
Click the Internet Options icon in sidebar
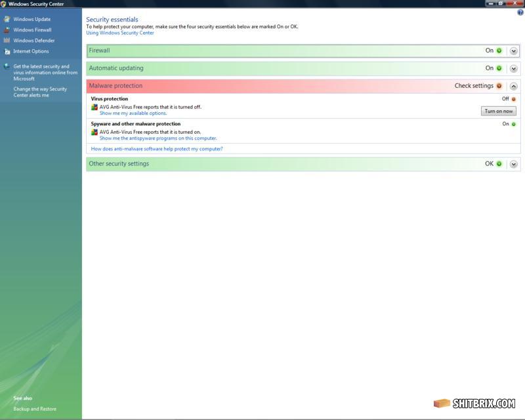coord(7,51)
